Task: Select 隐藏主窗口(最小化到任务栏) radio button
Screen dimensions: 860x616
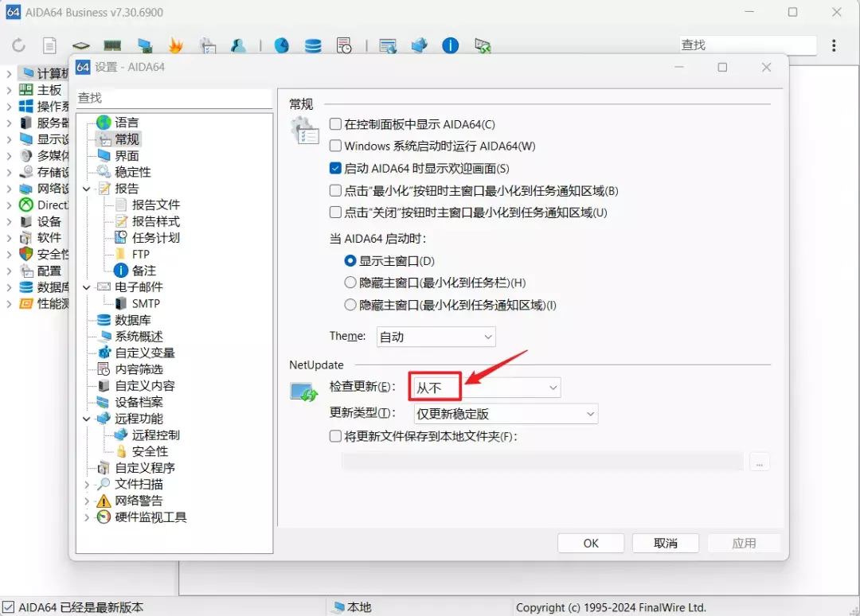Action: tap(350, 283)
